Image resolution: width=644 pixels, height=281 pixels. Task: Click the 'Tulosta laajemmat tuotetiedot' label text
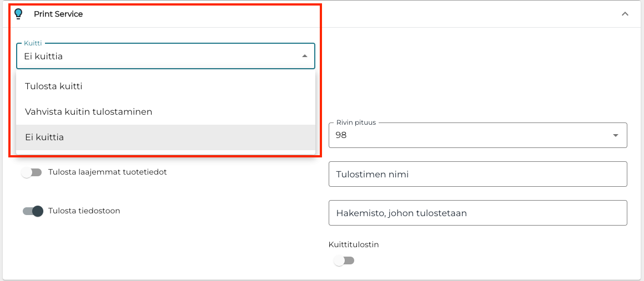coord(108,172)
